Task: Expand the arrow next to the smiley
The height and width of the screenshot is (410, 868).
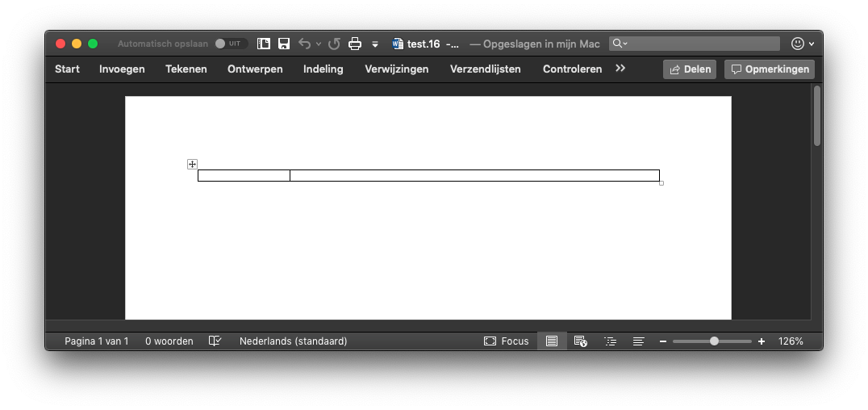Action: [812, 44]
